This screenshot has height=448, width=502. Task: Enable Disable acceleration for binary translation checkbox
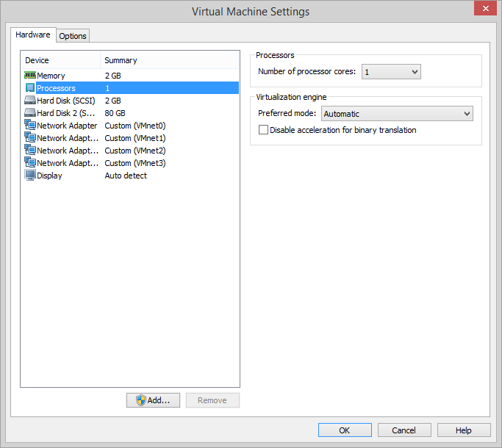coord(263,130)
